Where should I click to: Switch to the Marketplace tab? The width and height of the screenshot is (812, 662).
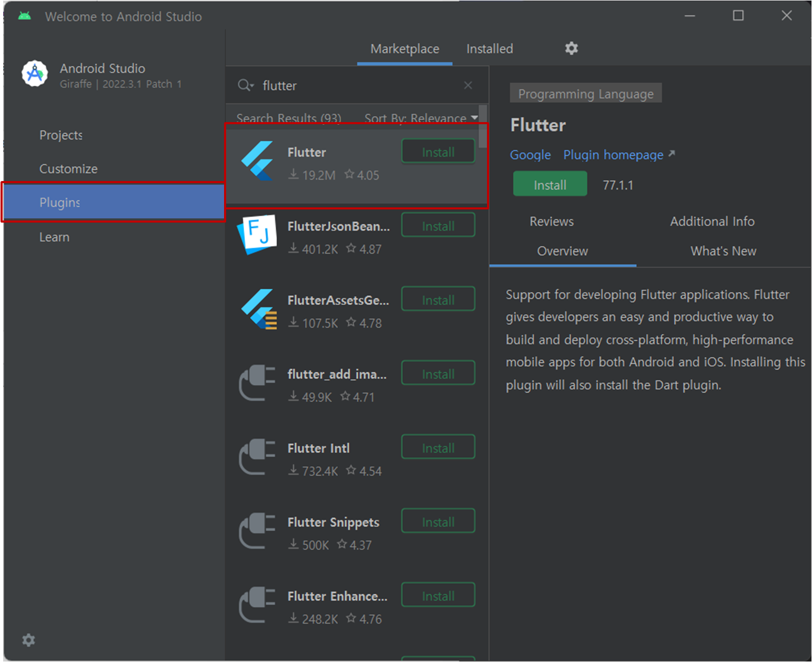click(x=404, y=49)
